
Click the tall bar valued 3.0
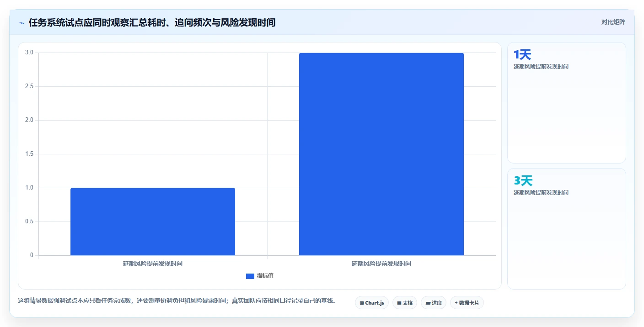pyautogui.click(x=381, y=154)
